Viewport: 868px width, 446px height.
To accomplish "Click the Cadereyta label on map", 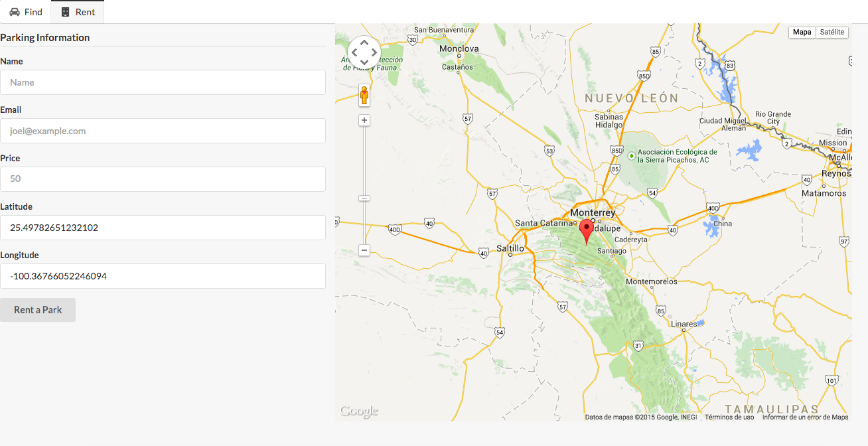I will click(x=631, y=240).
